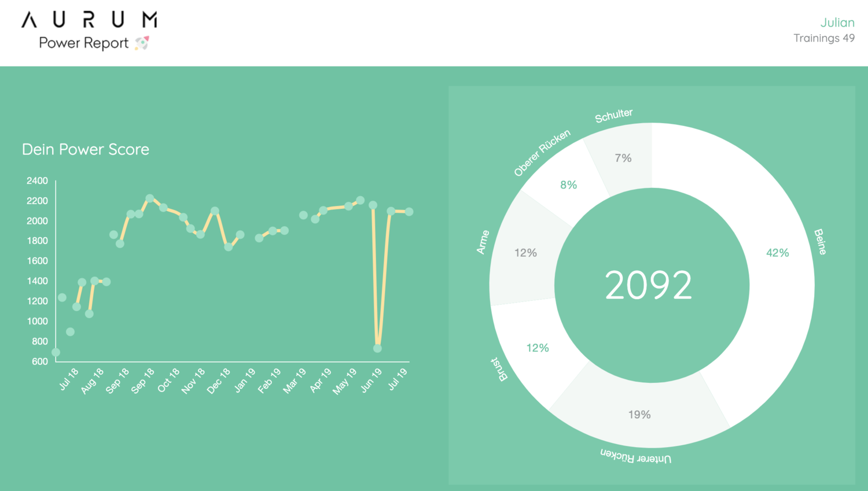Select the Oberer Rücken 8% segment

coord(568,185)
